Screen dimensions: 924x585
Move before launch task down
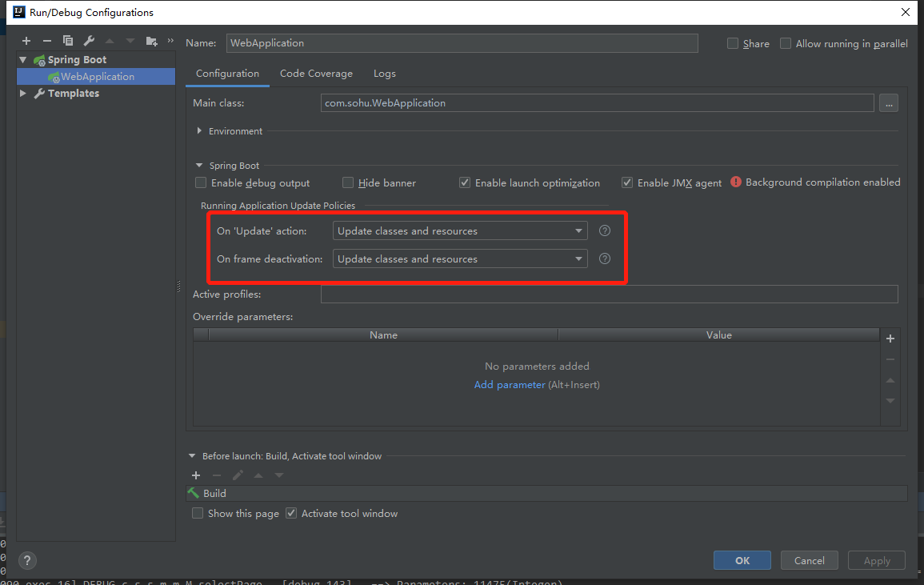(279, 475)
